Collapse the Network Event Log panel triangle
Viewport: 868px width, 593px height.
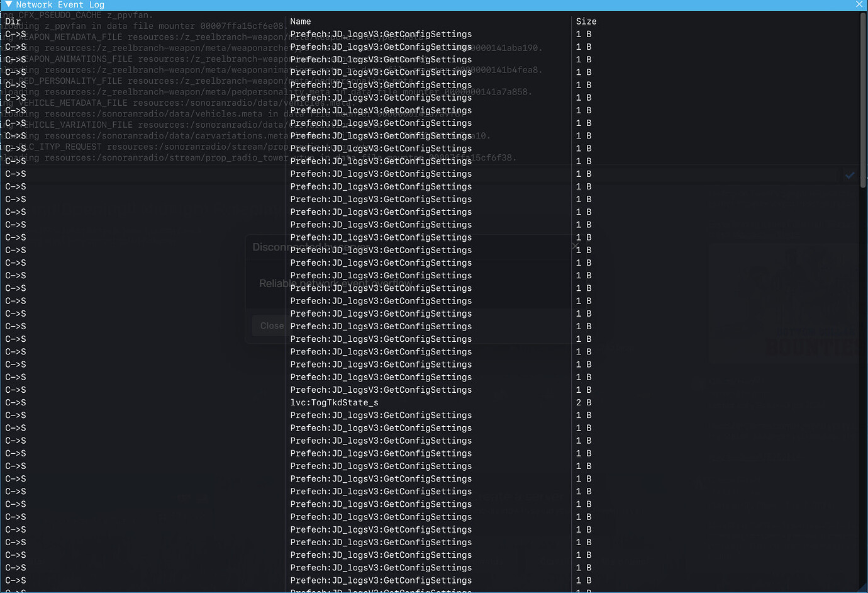[x=7, y=4]
